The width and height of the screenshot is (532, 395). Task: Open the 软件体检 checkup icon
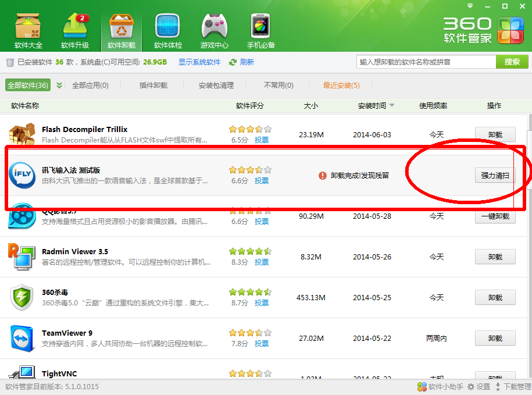(167, 30)
